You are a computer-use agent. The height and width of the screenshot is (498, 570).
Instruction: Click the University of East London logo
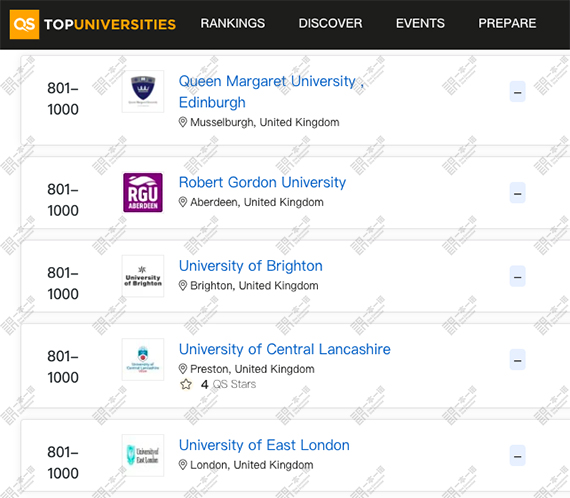(143, 455)
